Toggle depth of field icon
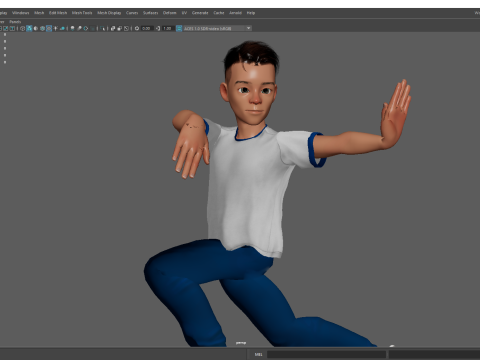Image resolution: width=480 pixels, height=360 pixels. (x=92, y=29)
